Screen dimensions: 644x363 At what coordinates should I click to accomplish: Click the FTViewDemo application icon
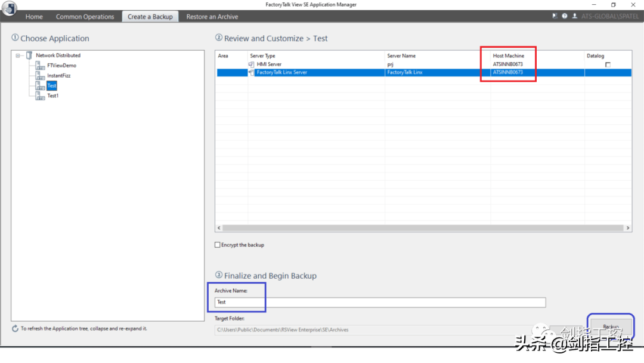40,66
